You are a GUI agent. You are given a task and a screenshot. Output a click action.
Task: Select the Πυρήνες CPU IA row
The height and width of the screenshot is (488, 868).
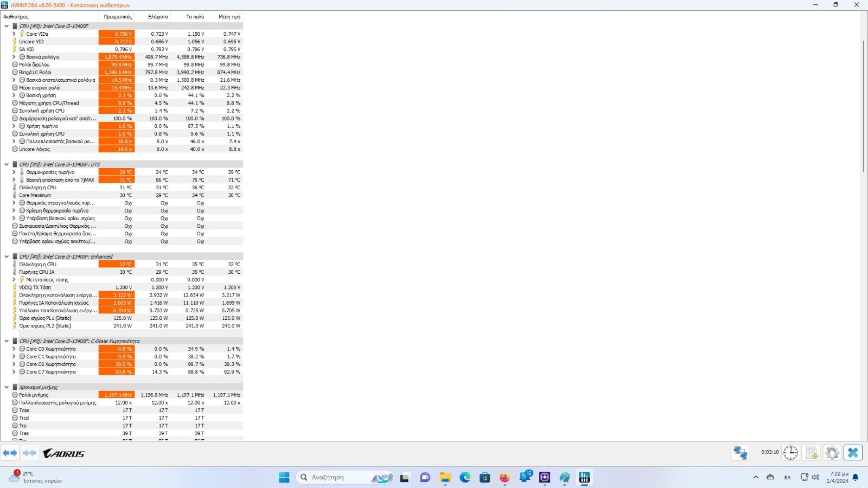pyautogui.click(x=122, y=272)
